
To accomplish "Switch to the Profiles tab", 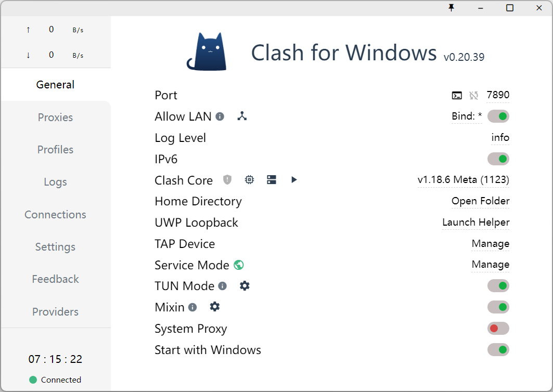I will (55, 150).
